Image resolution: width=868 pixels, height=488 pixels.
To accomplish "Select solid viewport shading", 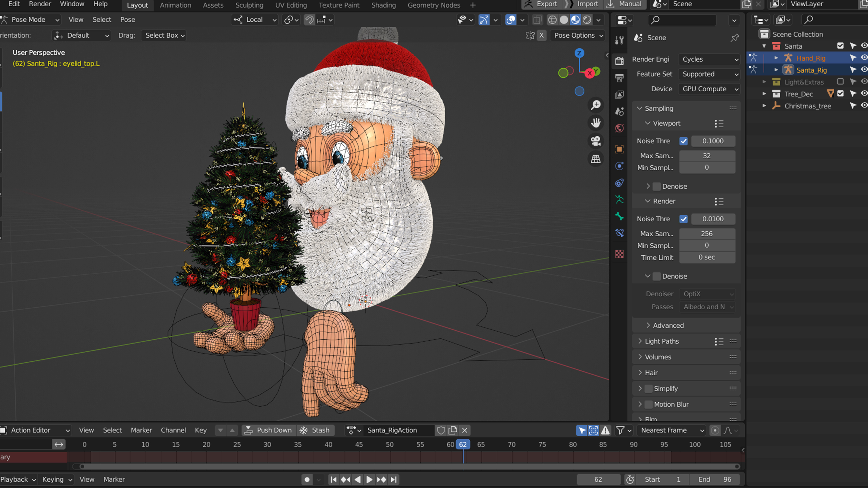I will [x=564, y=20].
